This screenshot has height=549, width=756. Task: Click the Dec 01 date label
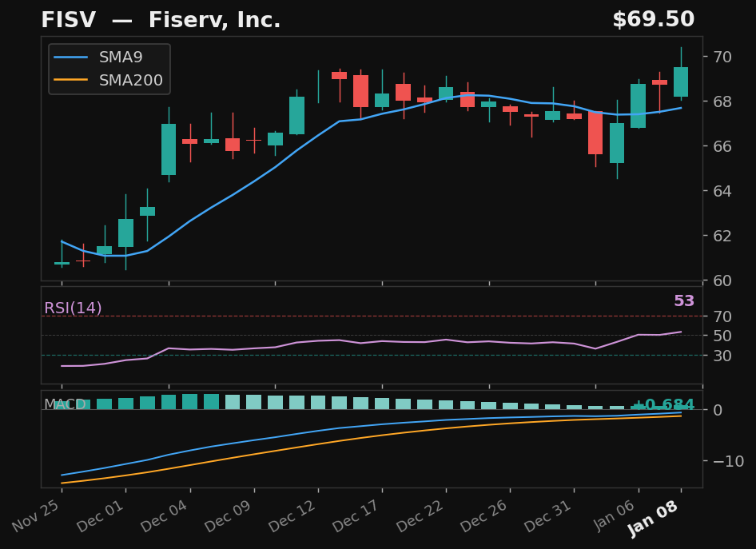coord(101,515)
